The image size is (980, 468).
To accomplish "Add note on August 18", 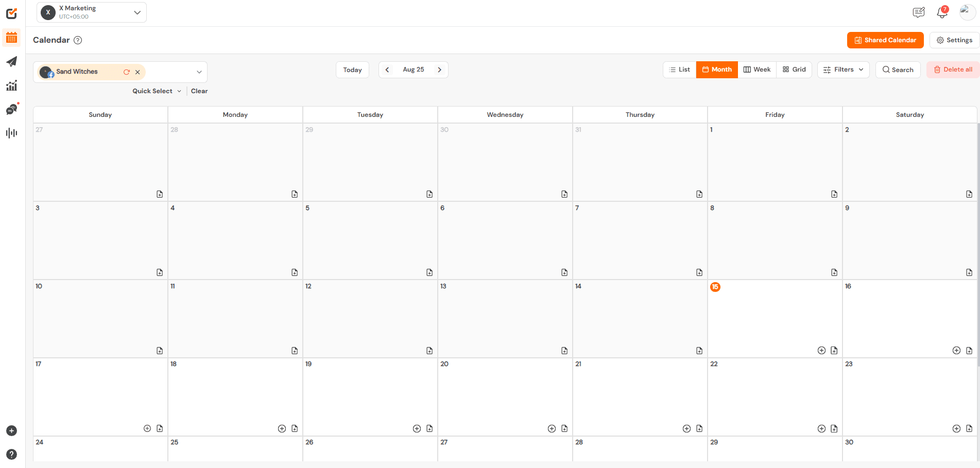I will pos(295,428).
